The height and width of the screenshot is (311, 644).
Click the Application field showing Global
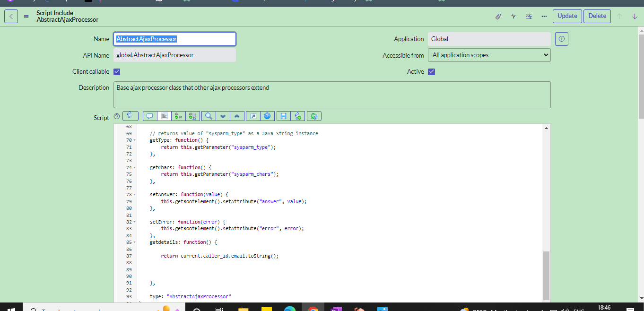pos(489,39)
